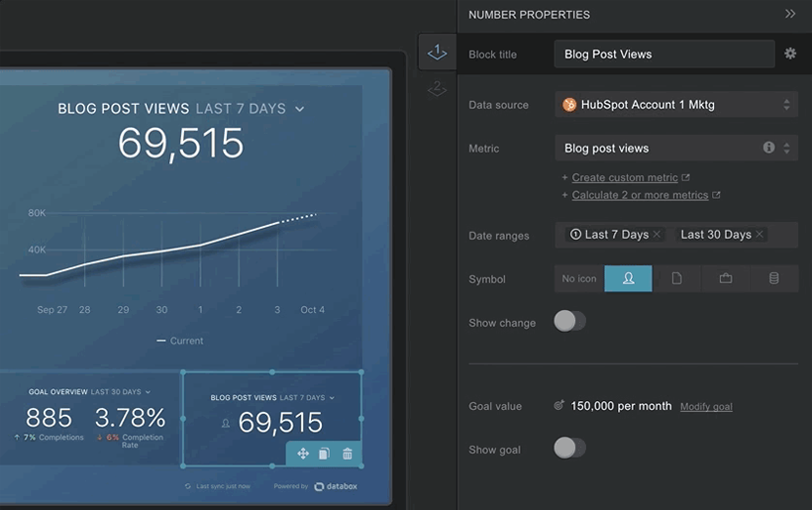
Task: Expand small block Last 7 Days dropdown
Action: pos(332,398)
